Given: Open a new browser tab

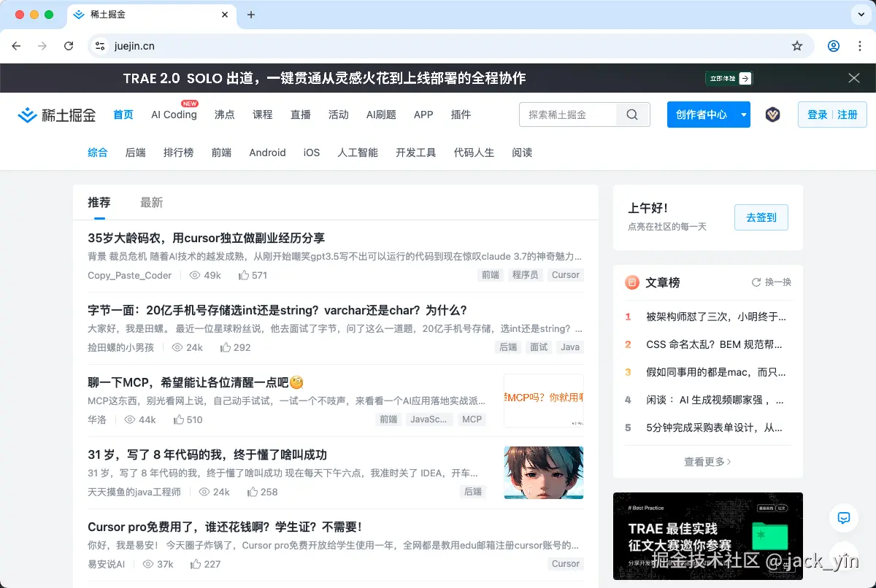Looking at the screenshot, I should pos(251,15).
